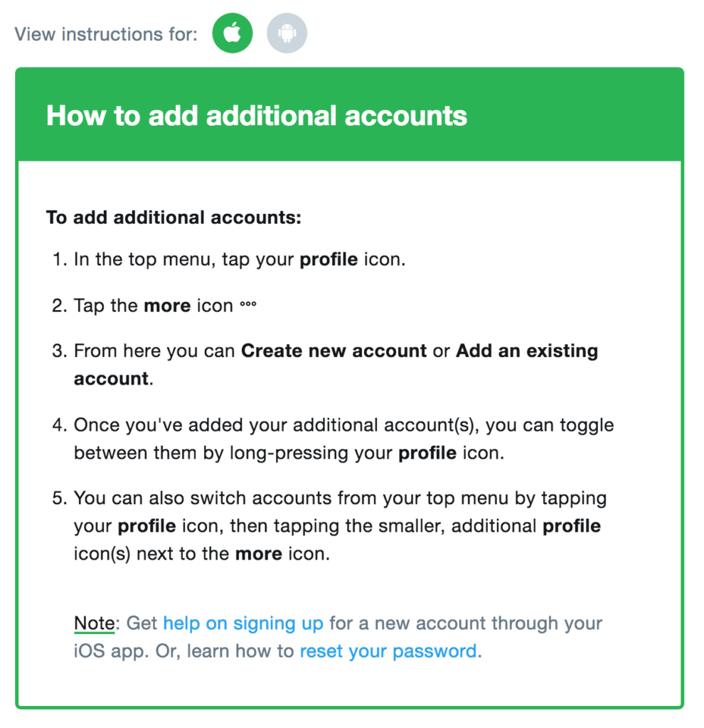Click bold Add an existing text
This screenshot has height=728, width=704.
[x=527, y=350]
